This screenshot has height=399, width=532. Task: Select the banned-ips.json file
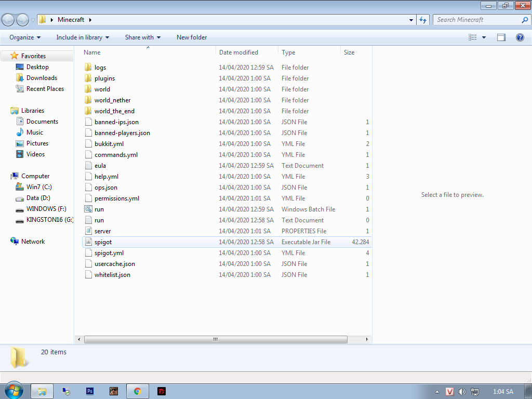click(x=227, y=122)
